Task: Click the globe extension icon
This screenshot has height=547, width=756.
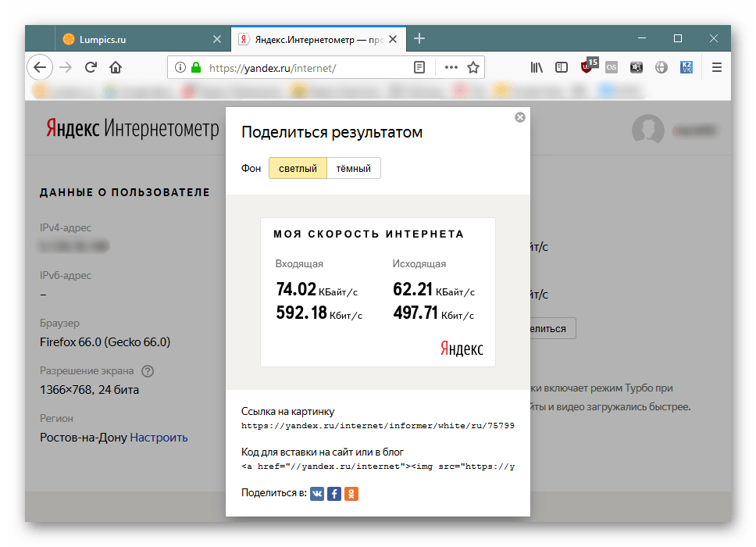Action: coord(661,67)
